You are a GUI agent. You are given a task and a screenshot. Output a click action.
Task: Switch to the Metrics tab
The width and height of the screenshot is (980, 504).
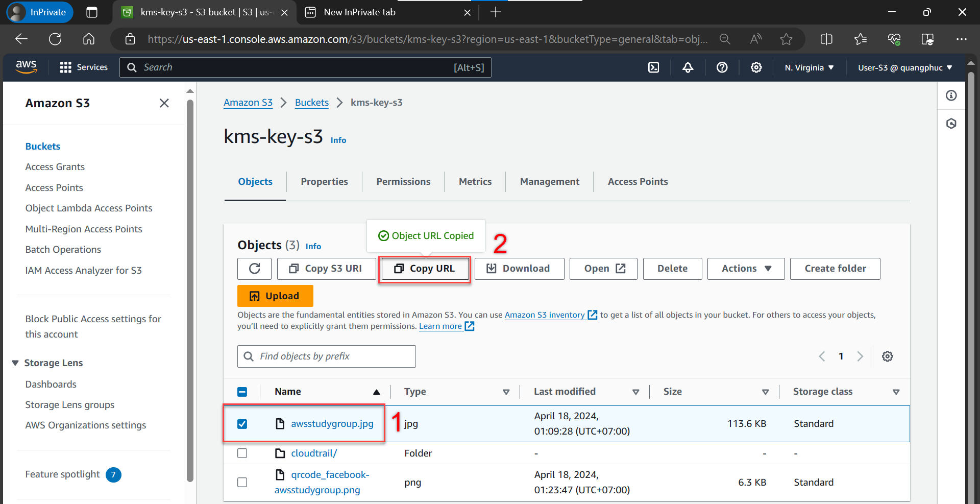pyautogui.click(x=475, y=182)
